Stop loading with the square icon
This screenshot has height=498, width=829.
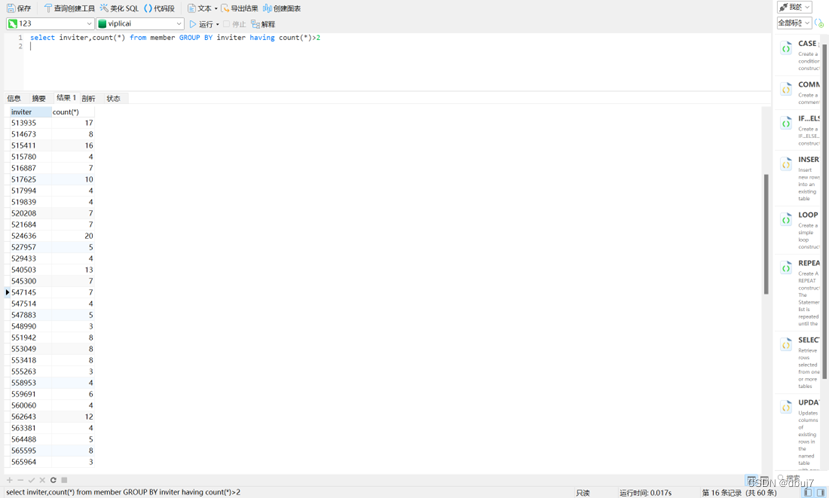pos(64,480)
